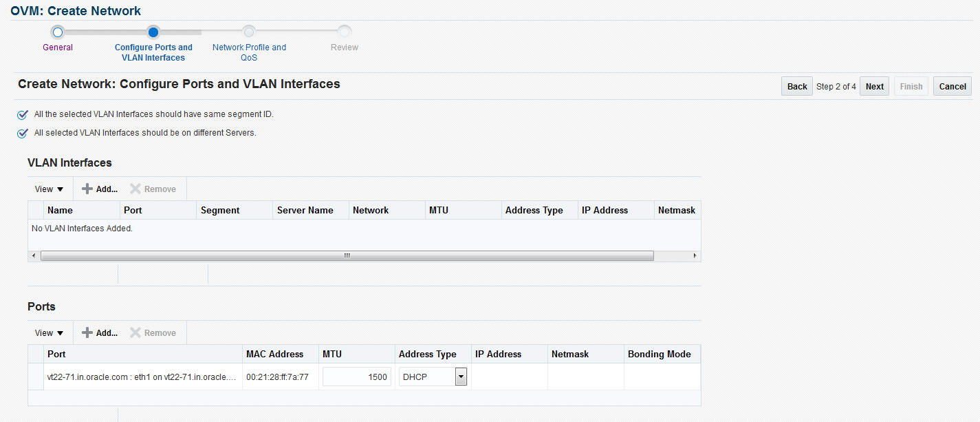Click the left arrow of VLAN table scrollbar

click(32, 255)
